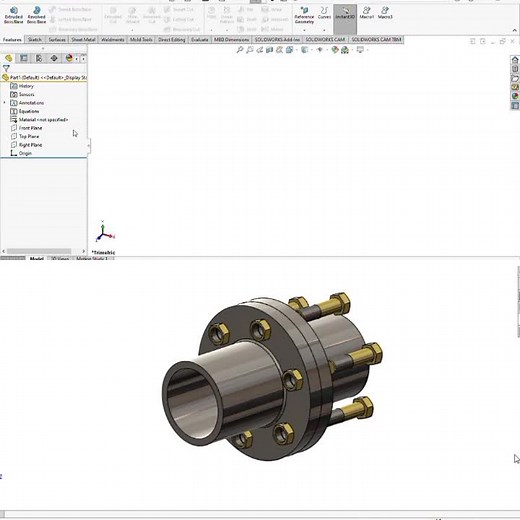Click the feature tree filter icon
Screen dimensions: 520x520
tap(6, 68)
